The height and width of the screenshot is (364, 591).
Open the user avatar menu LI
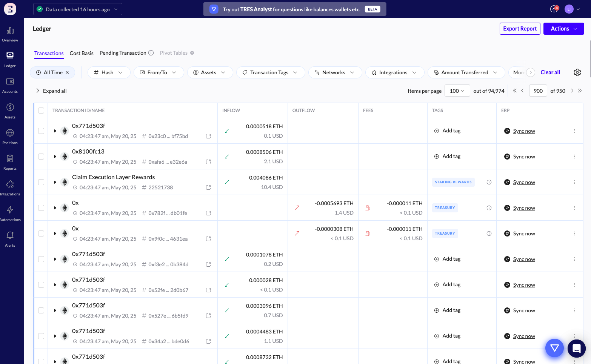(572, 9)
